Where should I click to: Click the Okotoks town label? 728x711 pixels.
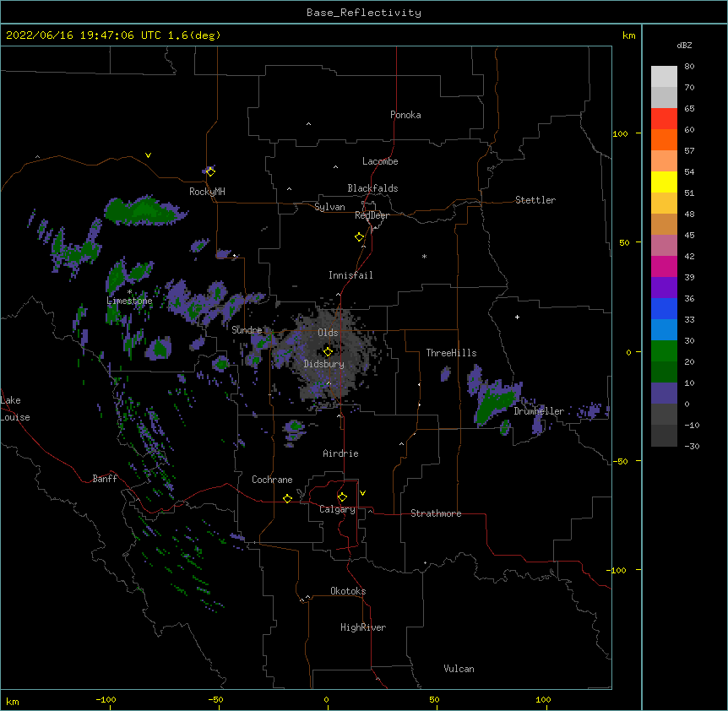pyautogui.click(x=348, y=591)
